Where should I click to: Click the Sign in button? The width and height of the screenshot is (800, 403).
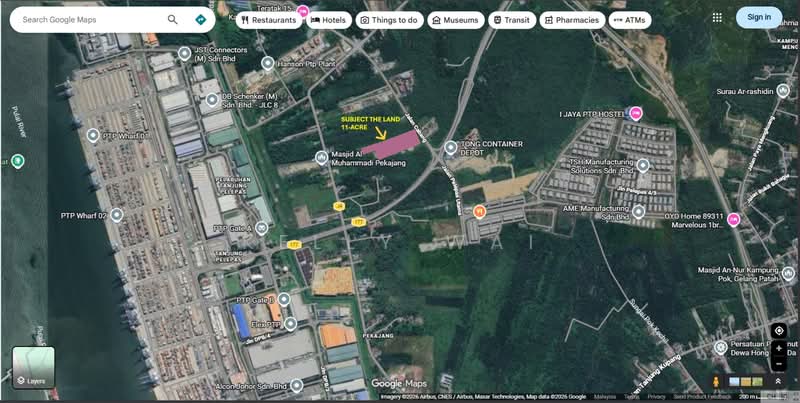click(759, 17)
